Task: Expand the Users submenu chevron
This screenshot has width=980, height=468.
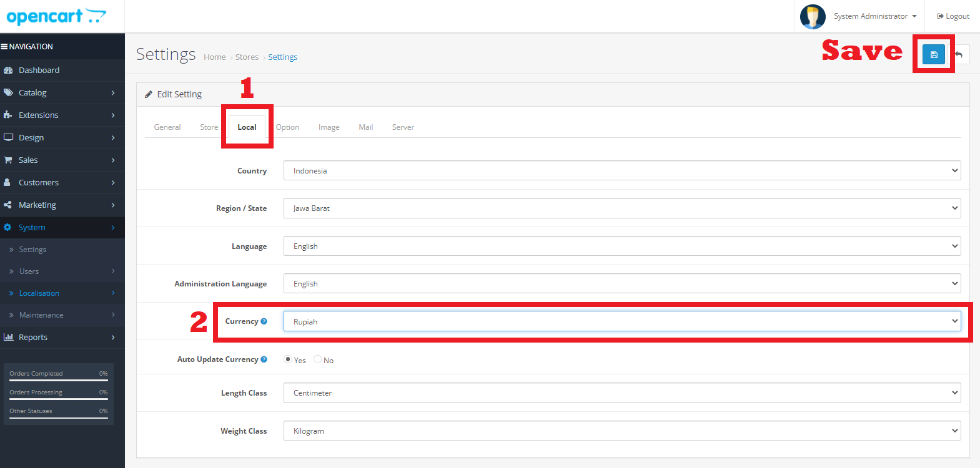Action: 113,271
